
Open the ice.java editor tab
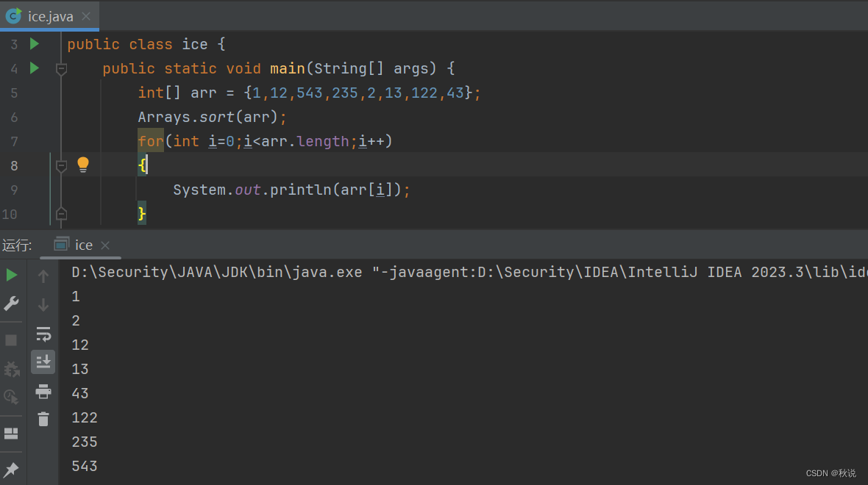49,16
